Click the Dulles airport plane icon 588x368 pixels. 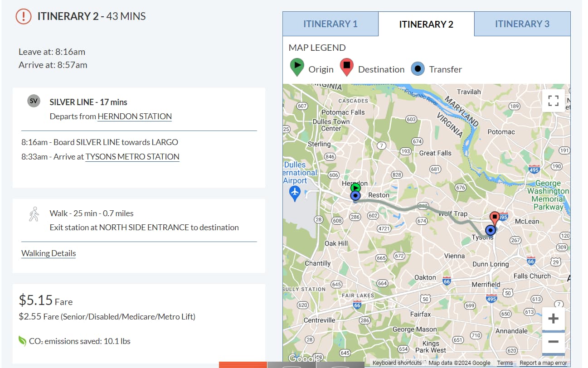(295, 194)
